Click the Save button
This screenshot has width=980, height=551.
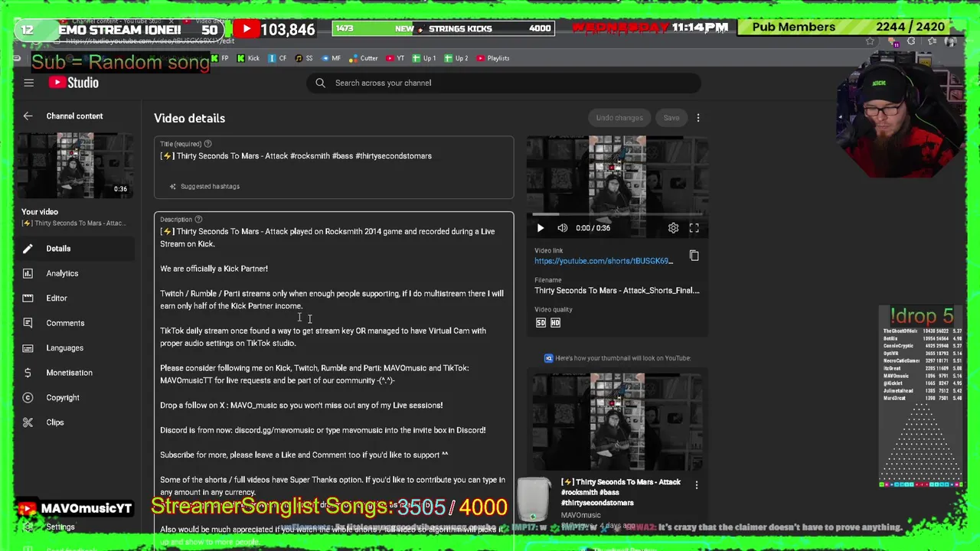coord(671,118)
